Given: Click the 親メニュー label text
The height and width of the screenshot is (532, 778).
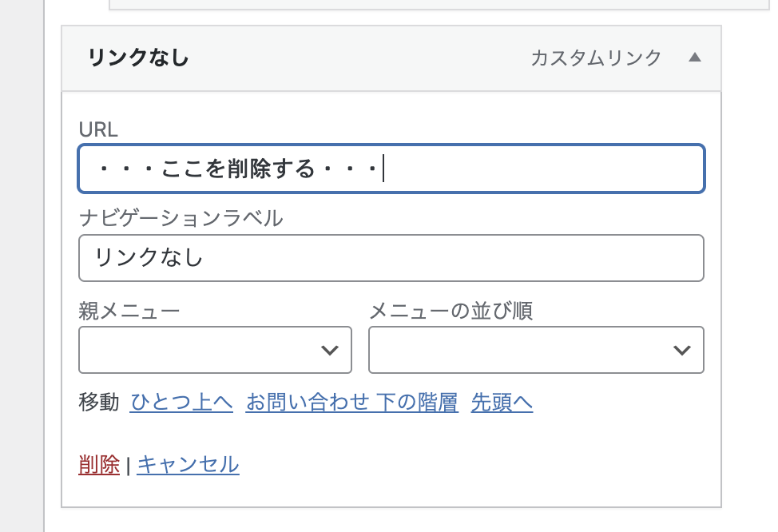Looking at the screenshot, I should point(129,311).
